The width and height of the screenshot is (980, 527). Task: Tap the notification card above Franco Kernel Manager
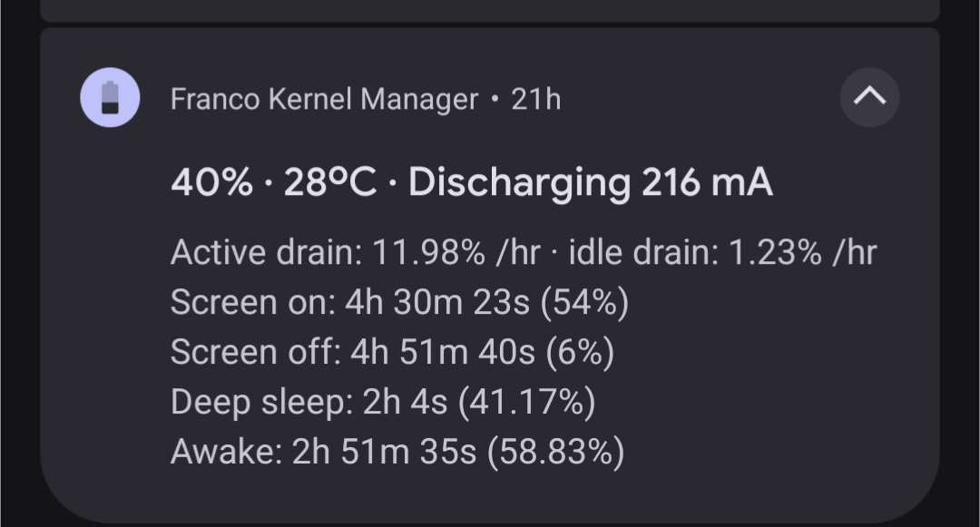tap(490, 9)
